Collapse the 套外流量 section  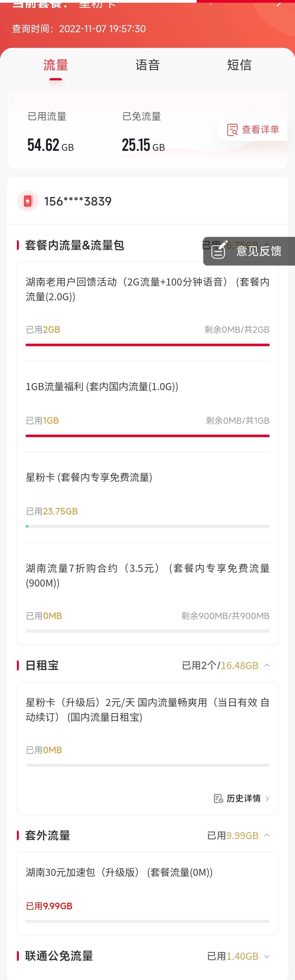(267, 835)
